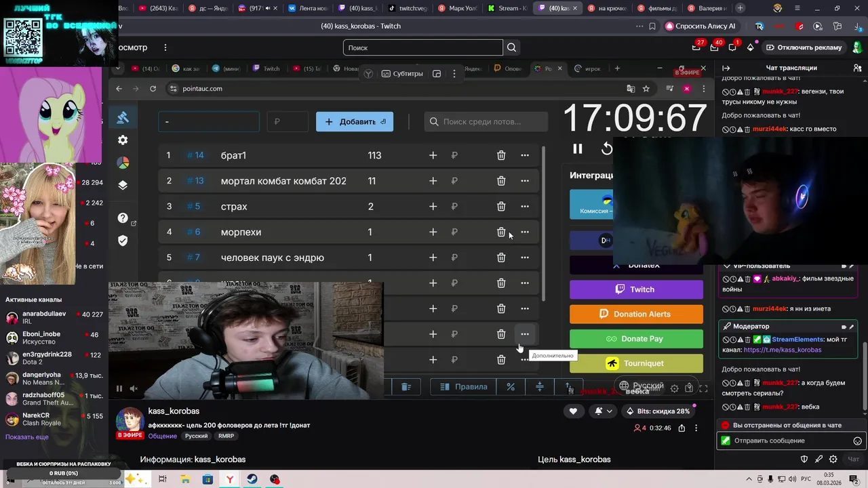Toggle fullscreen on the stream player
Screen dimensions: 868x488
point(703,388)
